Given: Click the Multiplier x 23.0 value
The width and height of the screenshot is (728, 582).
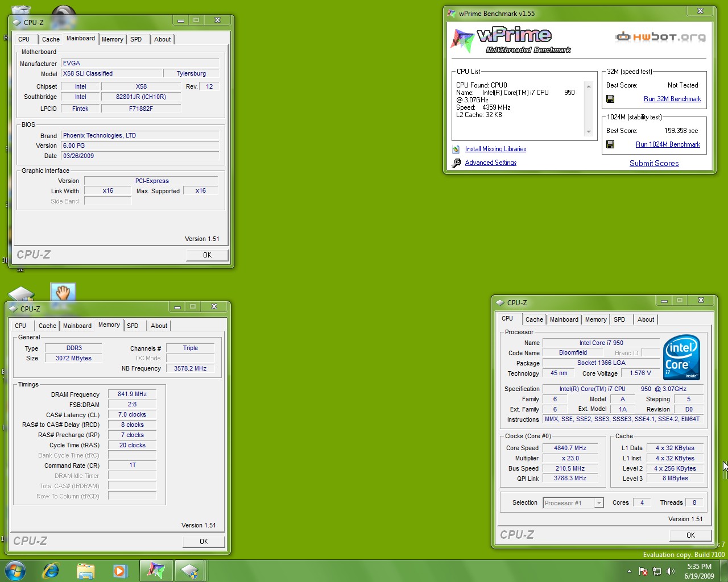Looking at the screenshot, I should (570, 459).
